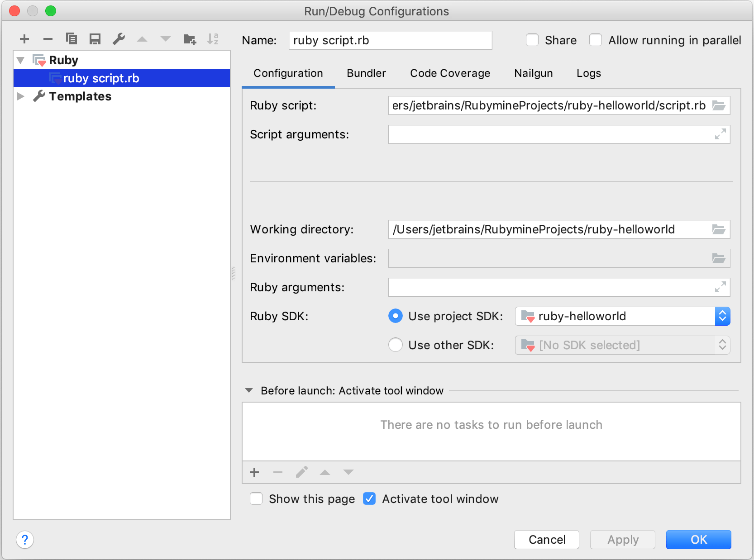Viewport: 754px width, 560px height.
Task: Uncheck Activate tool window
Action: coord(369,499)
